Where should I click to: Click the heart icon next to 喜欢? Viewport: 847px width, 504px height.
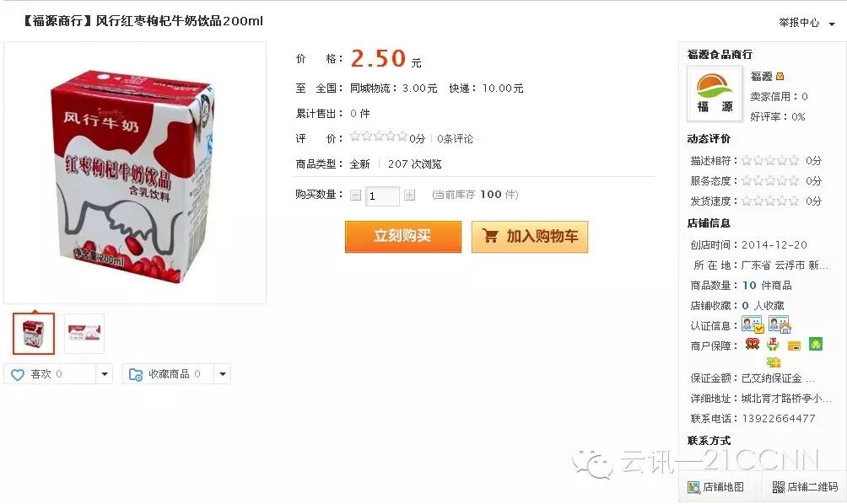point(17,374)
